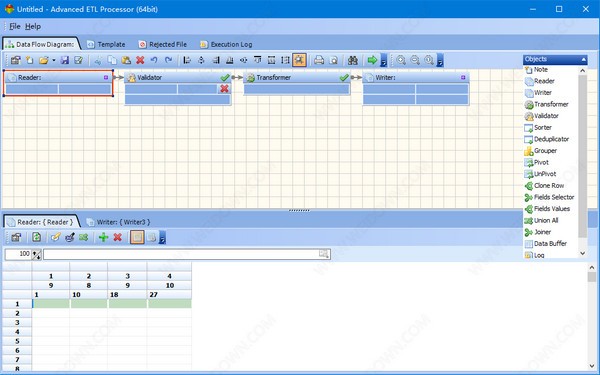Toggle the highlighted view button in Reader toolbar
Viewport: 600px width, 375px height.
point(137,237)
